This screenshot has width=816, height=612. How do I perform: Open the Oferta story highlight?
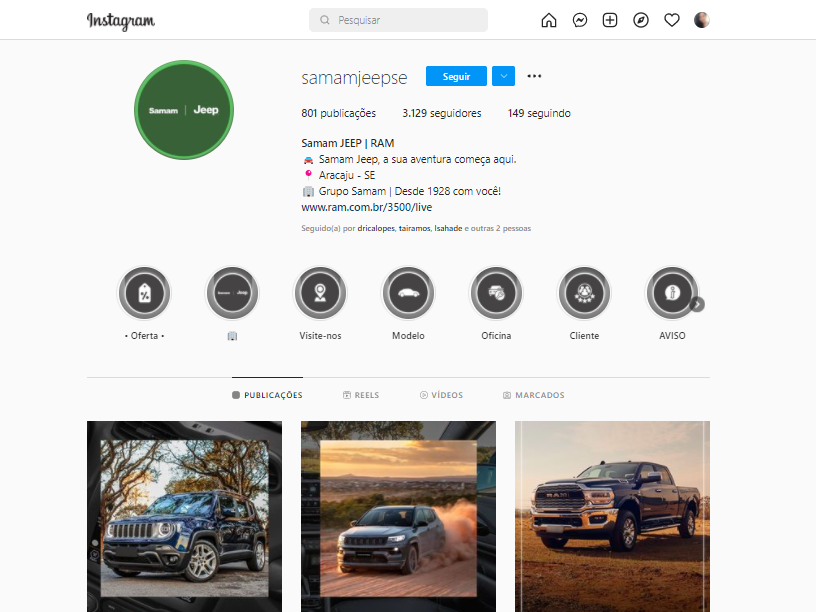click(x=145, y=293)
